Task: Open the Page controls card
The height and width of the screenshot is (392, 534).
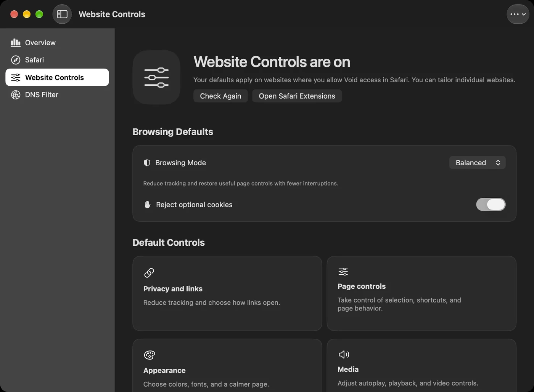Action: (x=421, y=293)
